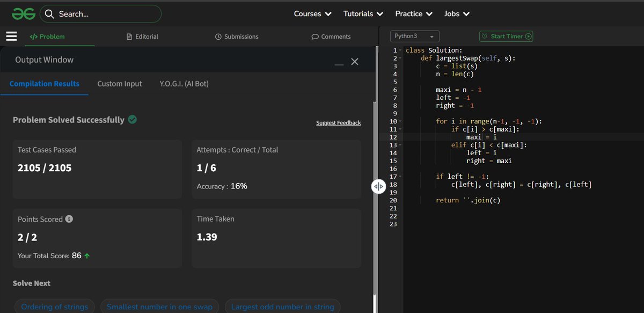Open the Y.O.G.I. (AI Bot) tab
Screen dimensions: 644x313
(x=184, y=84)
